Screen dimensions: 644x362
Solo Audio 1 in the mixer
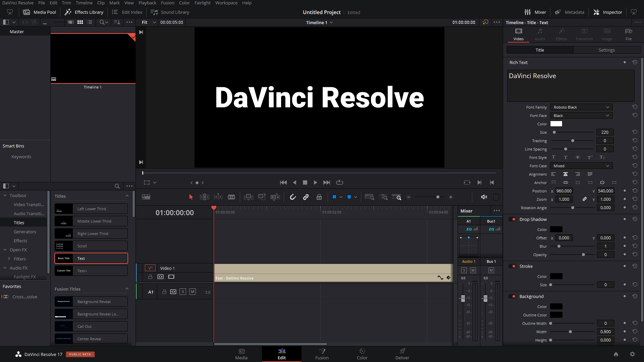464,270
